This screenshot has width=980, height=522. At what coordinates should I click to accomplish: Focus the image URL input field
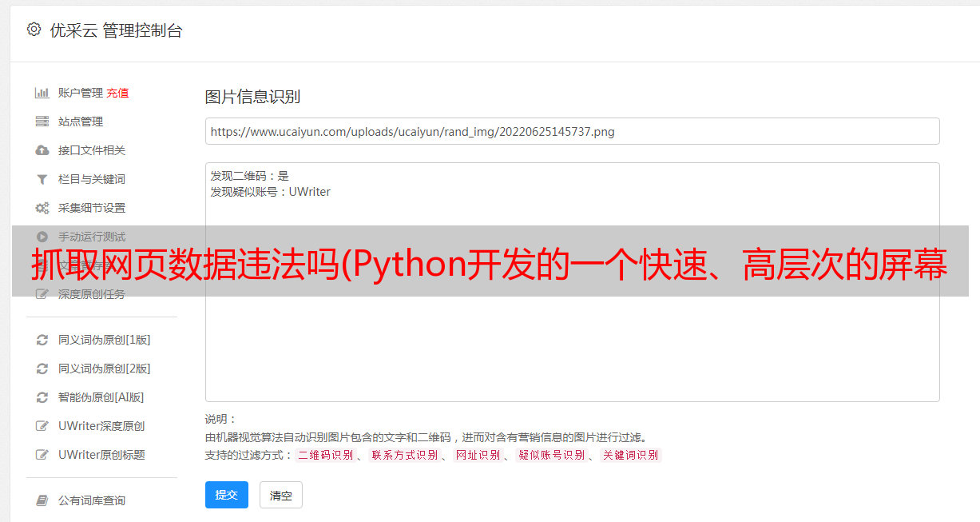coord(572,131)
